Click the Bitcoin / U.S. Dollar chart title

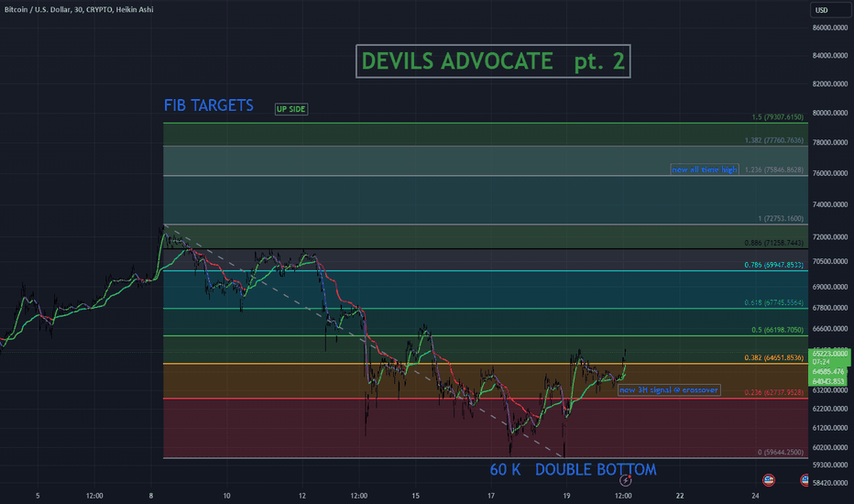(x=79, y=9)
